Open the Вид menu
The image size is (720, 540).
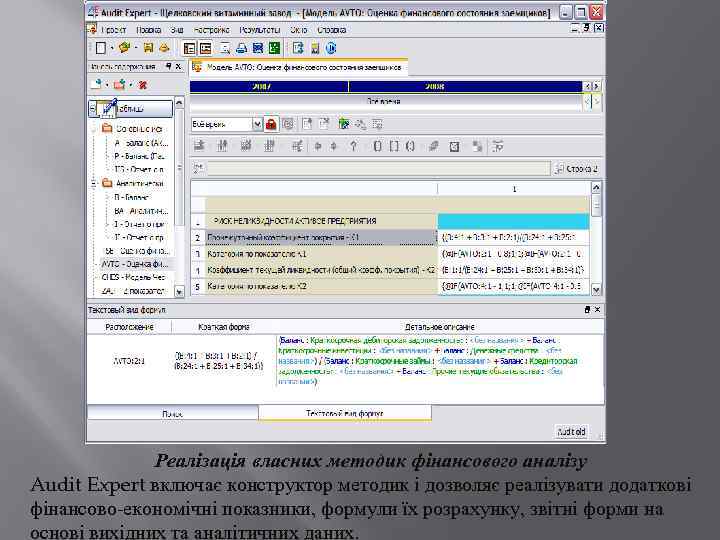pyautogui.click(x=177, y=30)
